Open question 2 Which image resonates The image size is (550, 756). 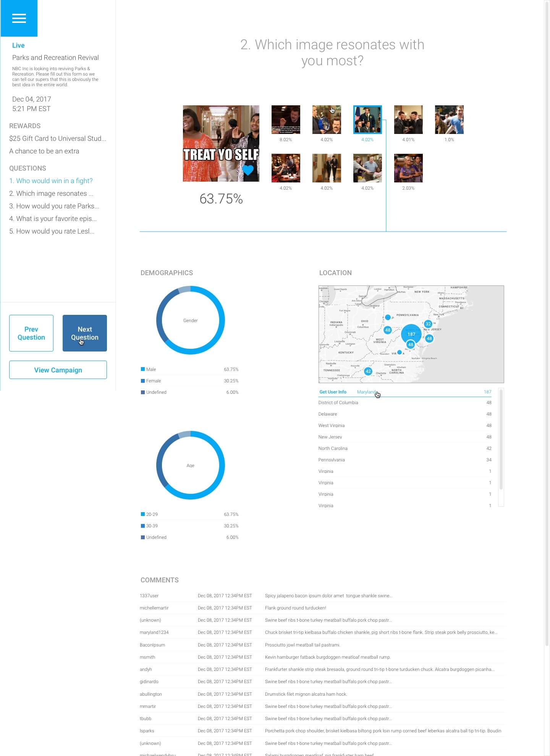tap(51, 193)
